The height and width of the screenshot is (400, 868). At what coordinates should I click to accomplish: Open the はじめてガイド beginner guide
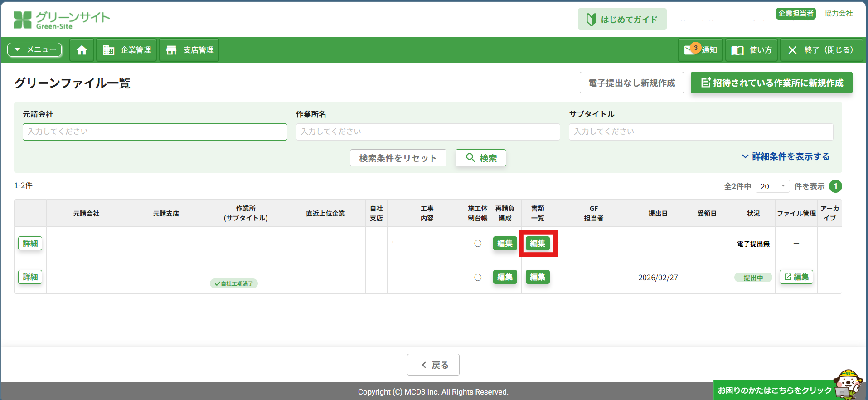click(x=622, y=20)
